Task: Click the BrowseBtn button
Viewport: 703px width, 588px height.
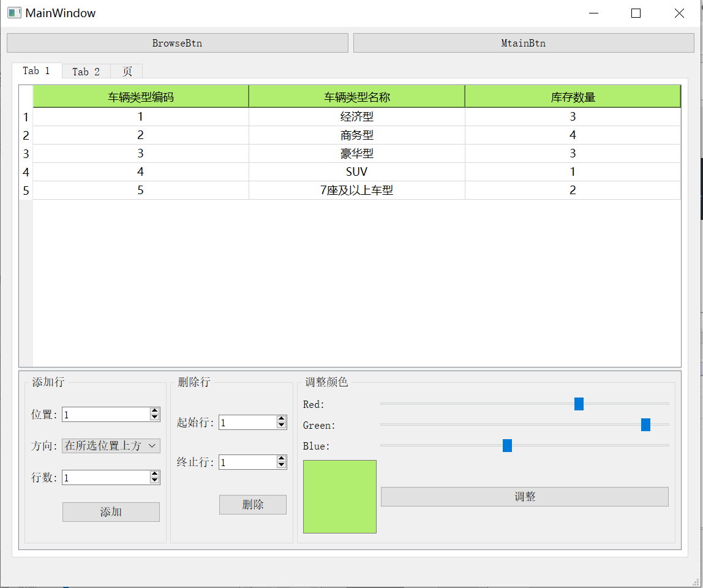Action: [x=177, y=43]
